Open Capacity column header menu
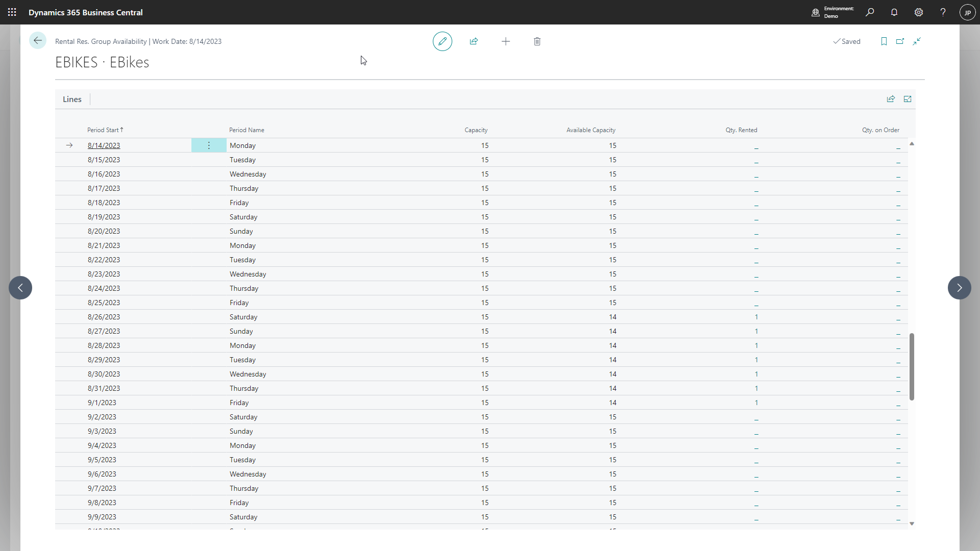This screenshot has height=551, width=980. click(x=476, y=130)
